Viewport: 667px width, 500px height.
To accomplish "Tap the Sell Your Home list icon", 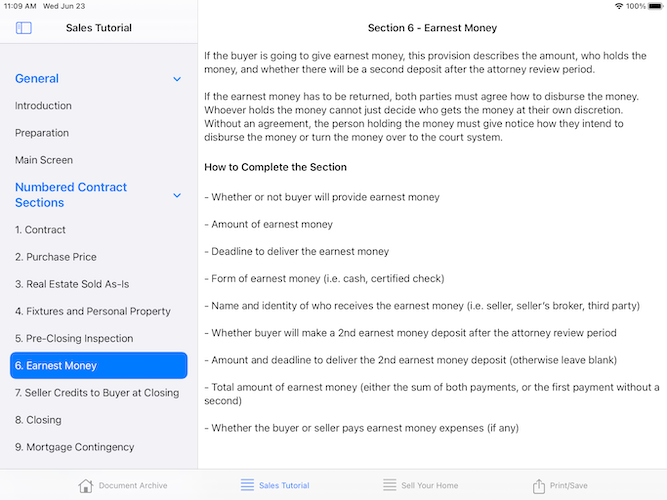I will pos(389,485).
